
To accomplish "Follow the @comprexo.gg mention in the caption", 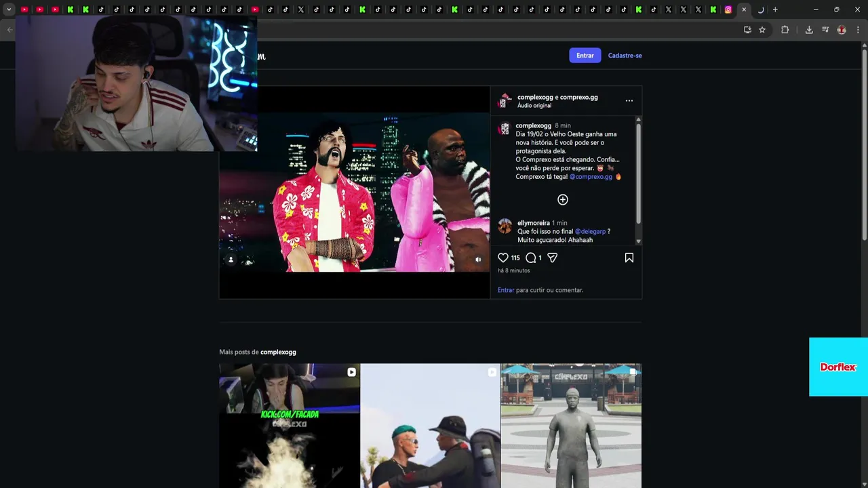I will [x=591, y=177].
